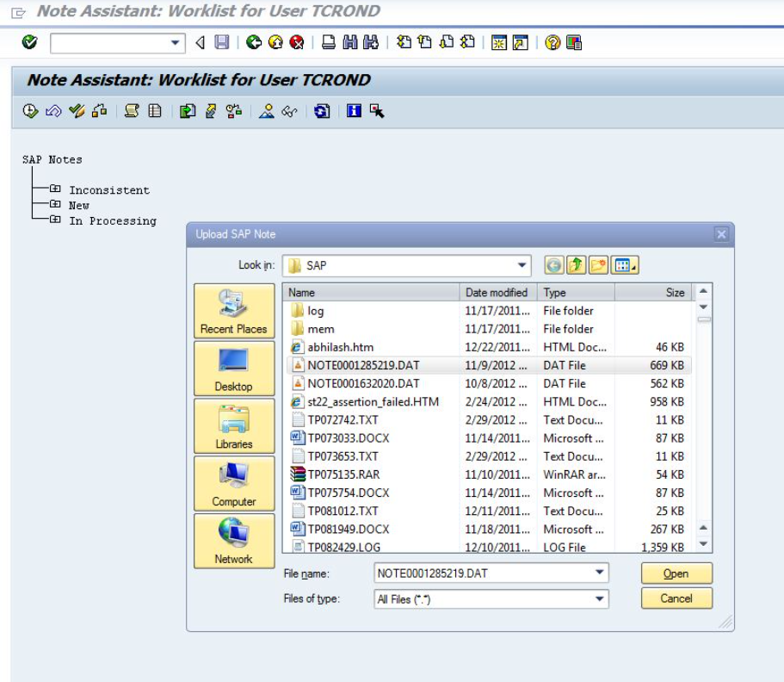Open the Look in folder dropdown

click(522, 265)
